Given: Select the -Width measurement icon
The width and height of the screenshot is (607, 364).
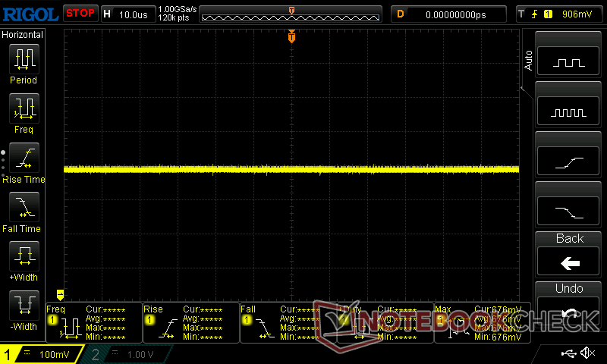Looking at the screenshot, I should coord(24,305).
